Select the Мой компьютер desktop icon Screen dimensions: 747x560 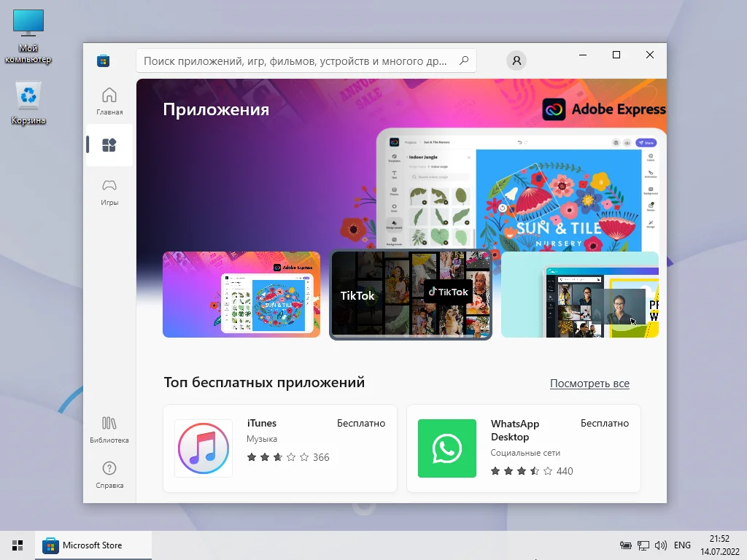tap(28, 36)
